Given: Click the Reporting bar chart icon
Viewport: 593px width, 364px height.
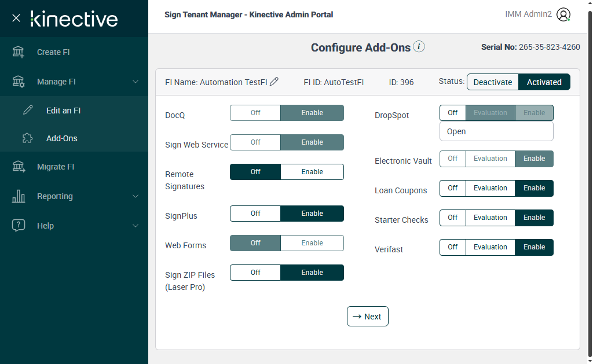Looking at the screenshot, I should [x=18, y=196].
